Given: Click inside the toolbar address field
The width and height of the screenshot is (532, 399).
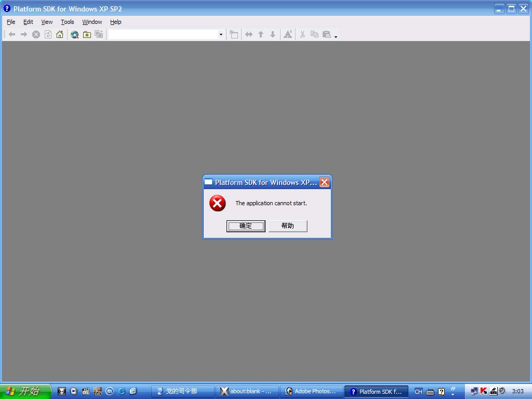Looking at the screenshot, I should click(163, 34).
